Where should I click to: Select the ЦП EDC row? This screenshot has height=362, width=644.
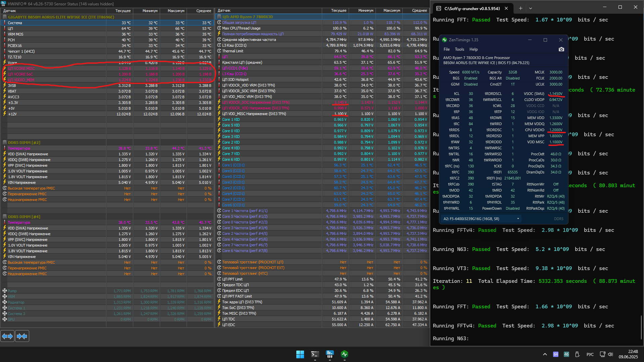[322, 325]
